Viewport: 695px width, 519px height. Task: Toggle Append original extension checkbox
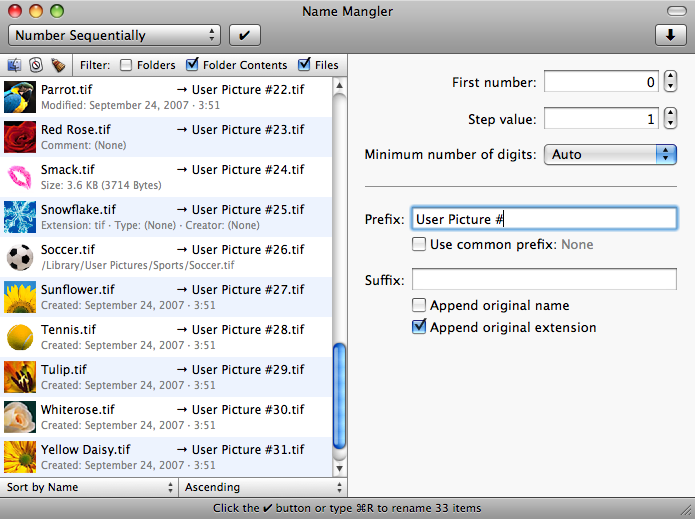coord(419,327)
